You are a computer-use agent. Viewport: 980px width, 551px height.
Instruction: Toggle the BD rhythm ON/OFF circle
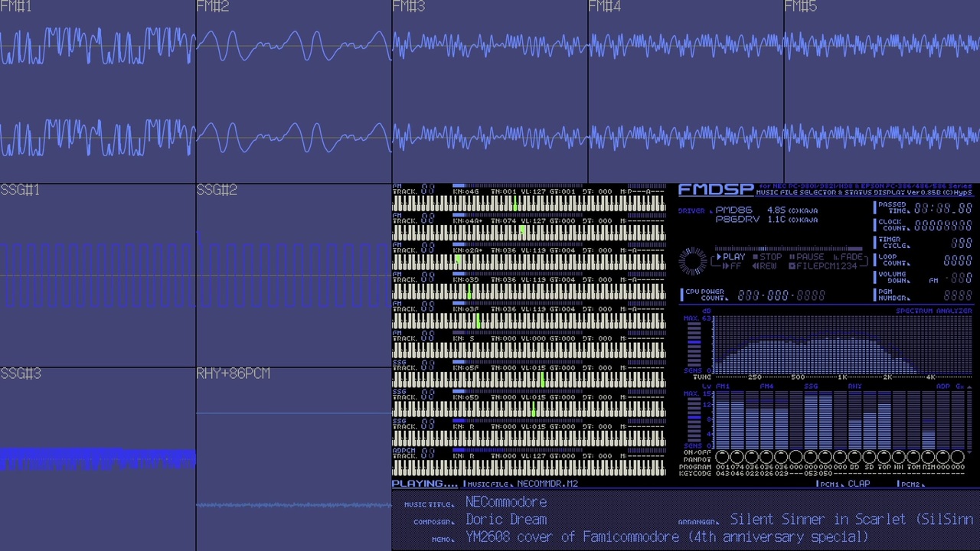point(855,457)
